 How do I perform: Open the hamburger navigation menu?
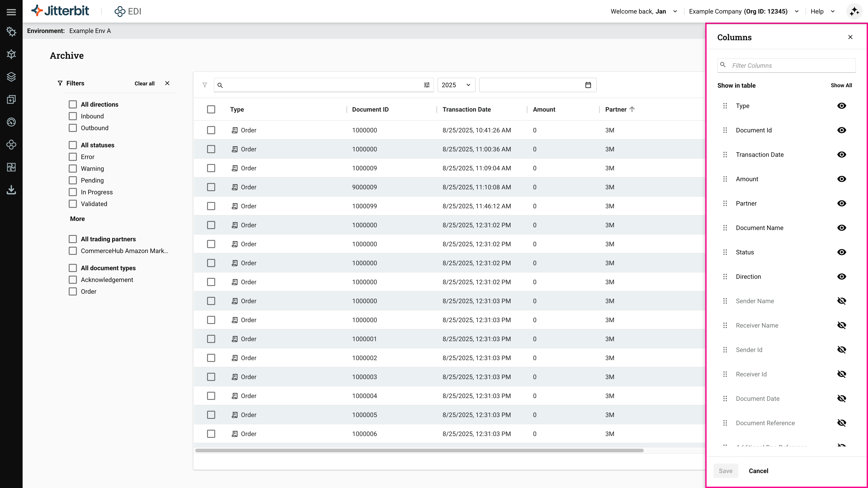point(11,12)
